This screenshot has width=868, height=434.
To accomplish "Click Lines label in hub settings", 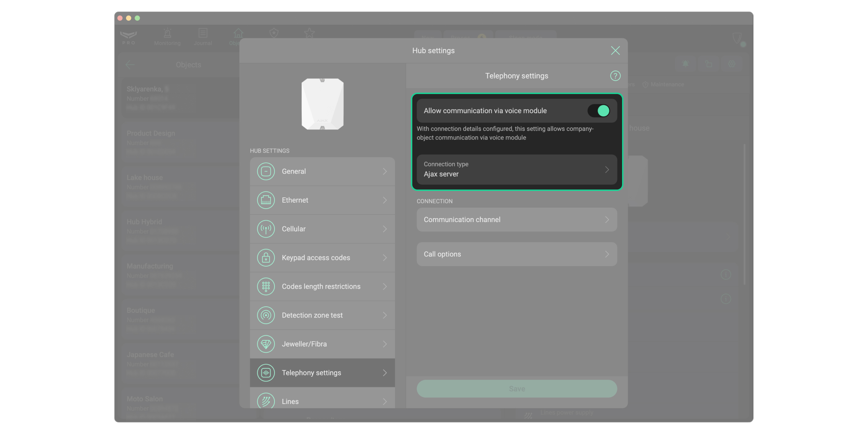I will (290, 401).
